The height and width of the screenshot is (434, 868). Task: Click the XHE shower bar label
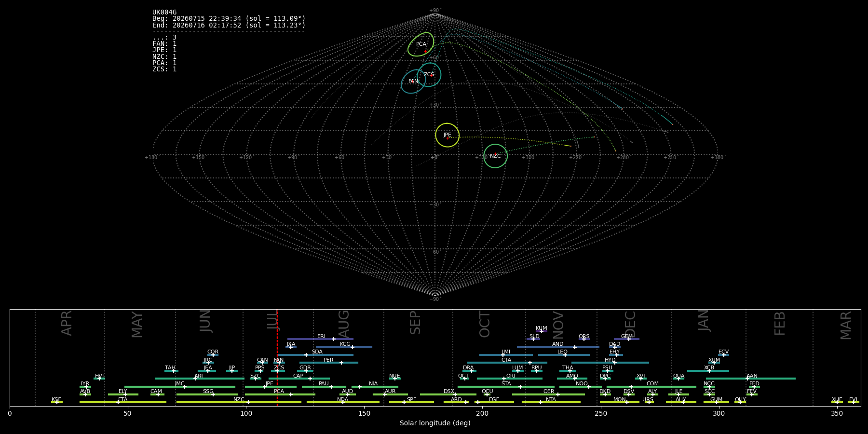[x=837, y=400]
